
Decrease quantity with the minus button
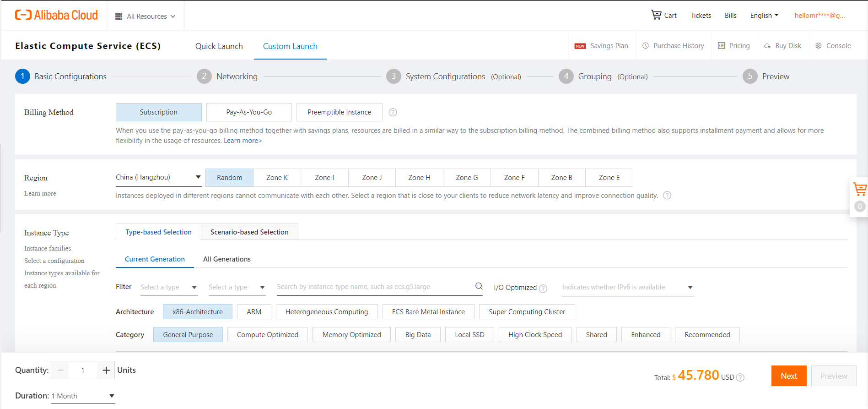pyautogui.click(x=60, y=370)
